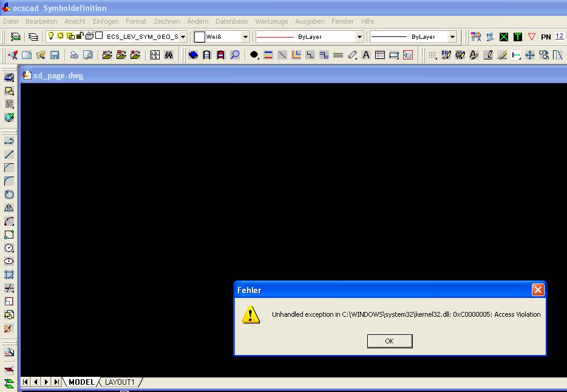Select the trim crop tool in left toolbar
Viewport: 567px width, 392px height.
(x=9, y=274)
